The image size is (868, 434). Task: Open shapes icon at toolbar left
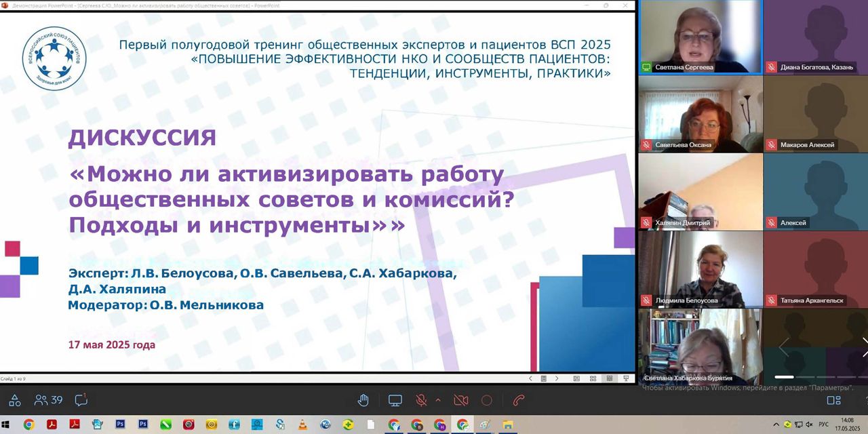pos(15,400)
